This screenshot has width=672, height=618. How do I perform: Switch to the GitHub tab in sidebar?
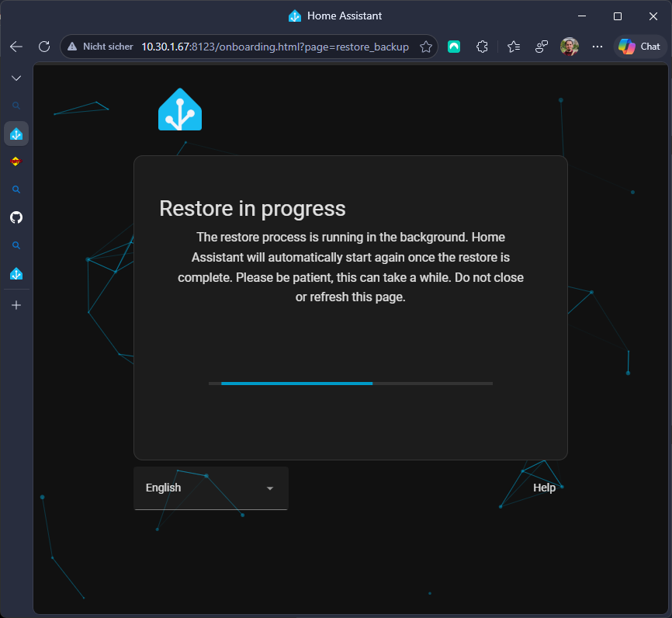(16, 217)
